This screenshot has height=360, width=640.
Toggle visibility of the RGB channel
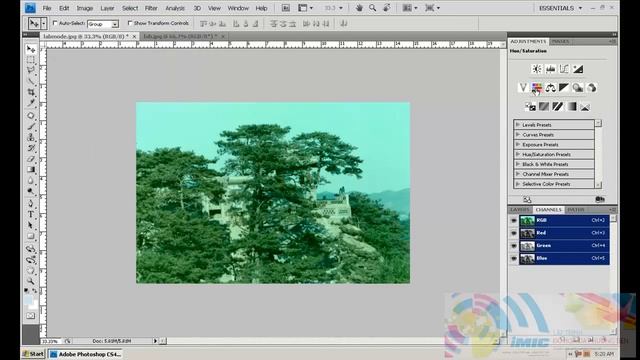pos(514,220)
